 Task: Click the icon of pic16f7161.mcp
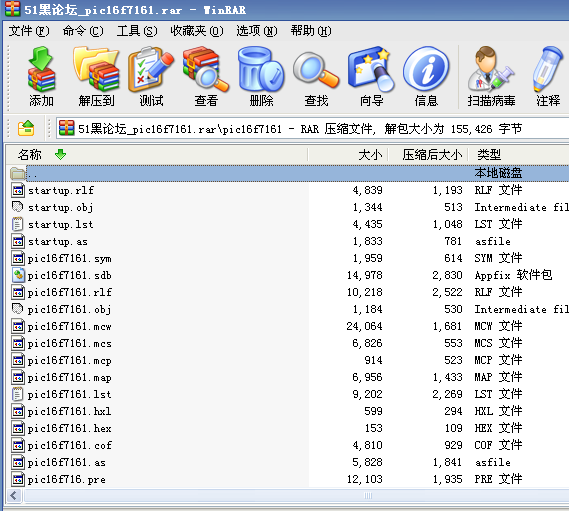18,360
